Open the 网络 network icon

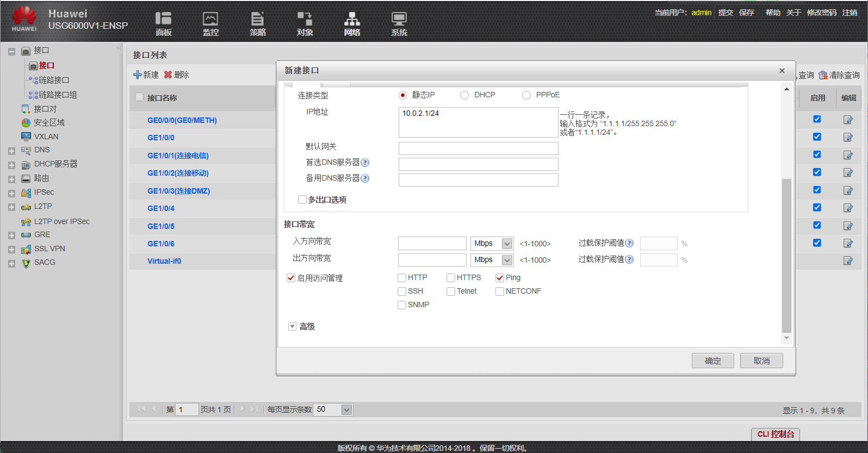[x=352, y=18]
